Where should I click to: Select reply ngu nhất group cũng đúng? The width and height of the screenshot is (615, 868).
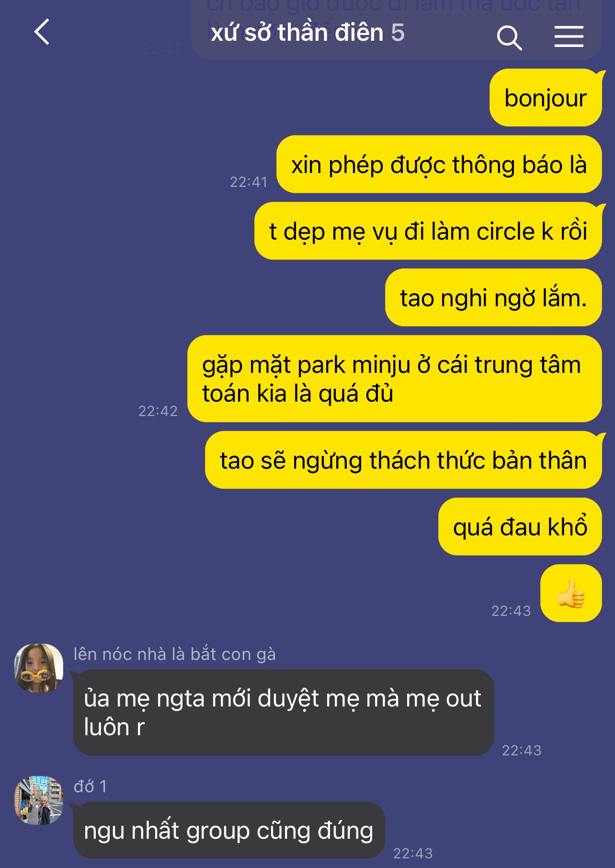pos(229,830)
